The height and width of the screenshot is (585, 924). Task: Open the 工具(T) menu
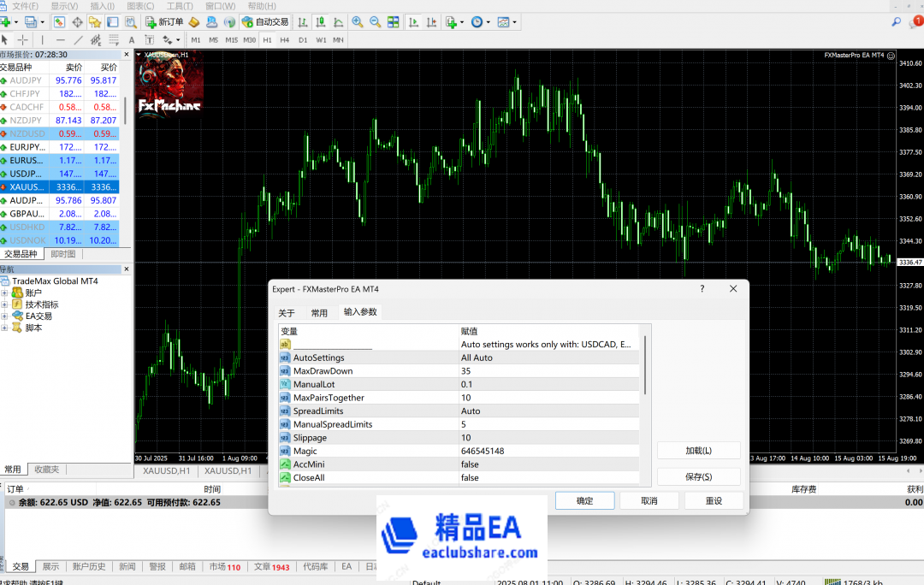179,6
